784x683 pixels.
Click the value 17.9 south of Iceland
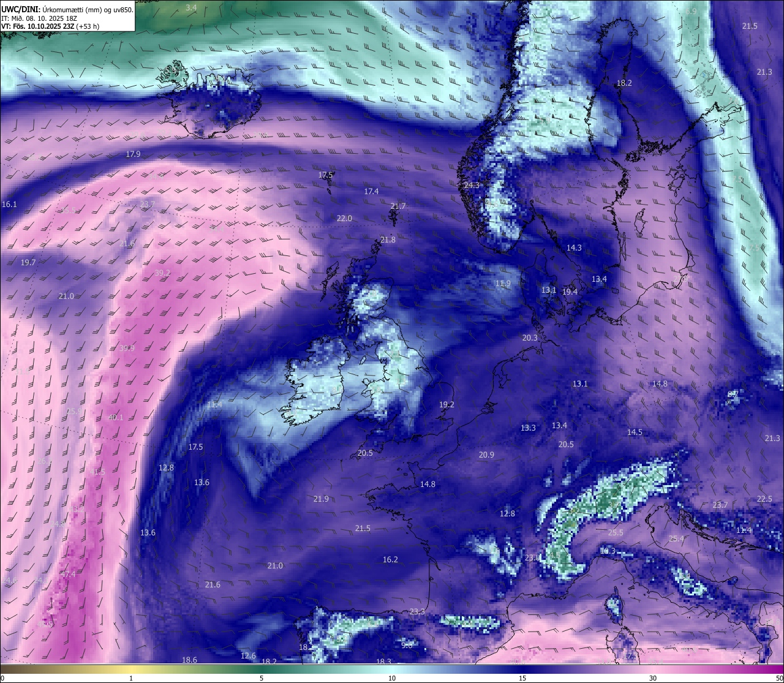133,154
